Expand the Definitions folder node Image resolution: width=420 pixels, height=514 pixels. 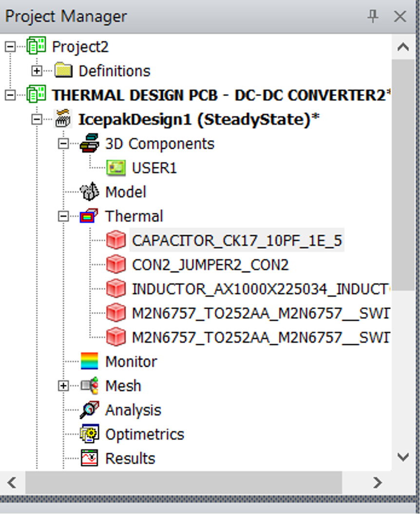click(37, 71)
